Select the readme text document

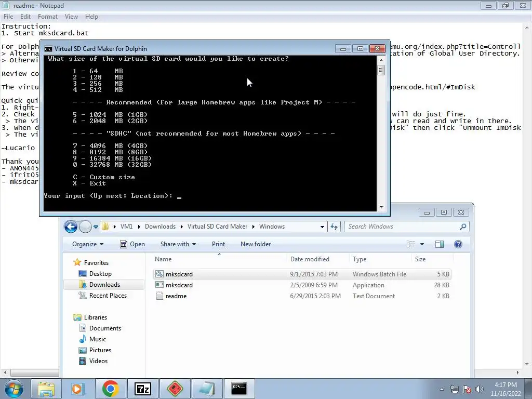click(302, 296)
